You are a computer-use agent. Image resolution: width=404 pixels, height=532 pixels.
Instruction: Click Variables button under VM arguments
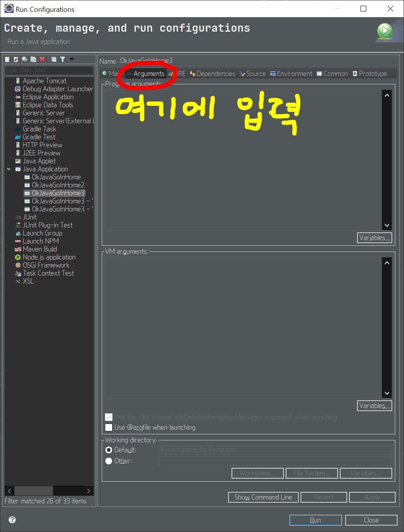point(375,406)
